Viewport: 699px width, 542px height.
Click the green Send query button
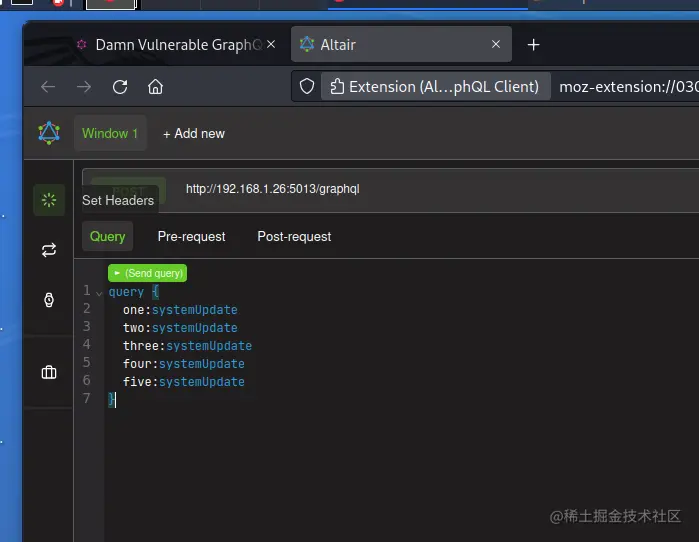tap(148, 273)
